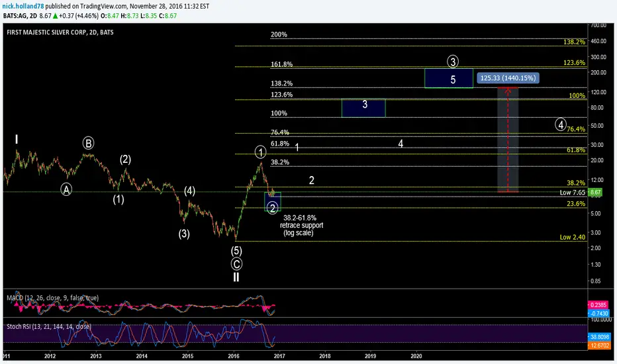Click the blue -0.7430 MACD value tag
617x364 pixels.
click(598, 314)
